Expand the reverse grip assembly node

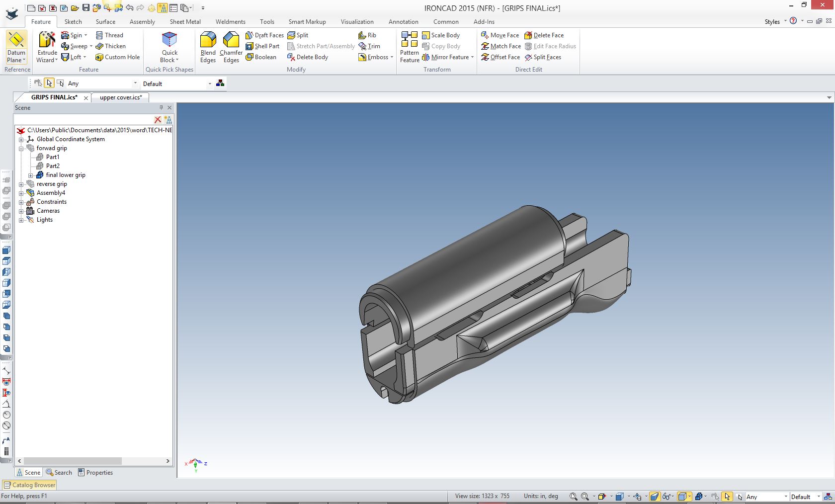[x=21, y=184]
